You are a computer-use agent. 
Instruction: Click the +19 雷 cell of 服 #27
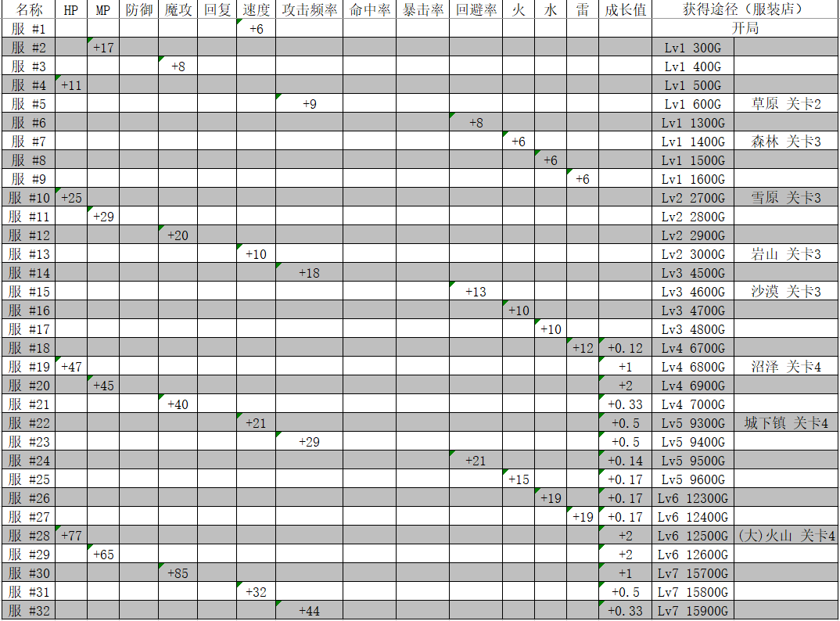[x=583, y=516]
